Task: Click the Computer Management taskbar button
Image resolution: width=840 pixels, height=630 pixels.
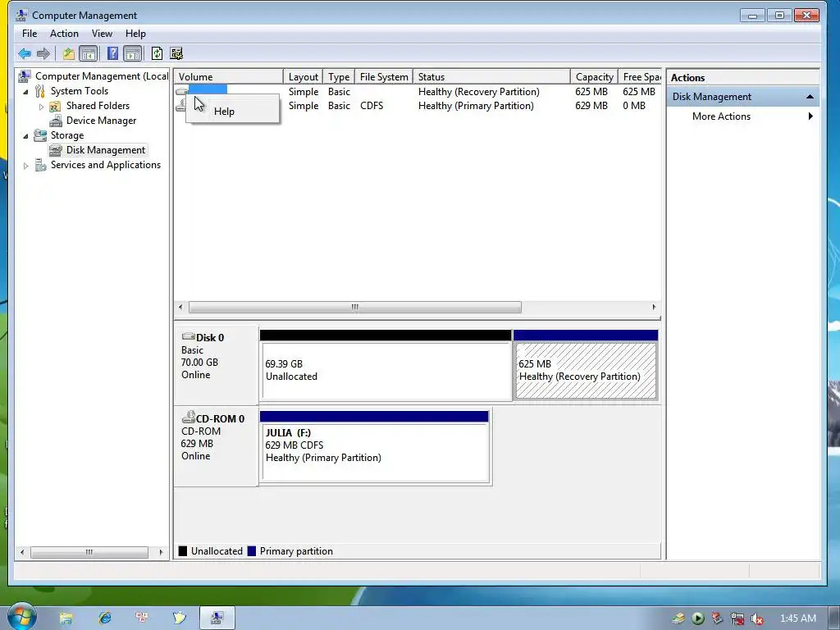Action: click(217, 619)
